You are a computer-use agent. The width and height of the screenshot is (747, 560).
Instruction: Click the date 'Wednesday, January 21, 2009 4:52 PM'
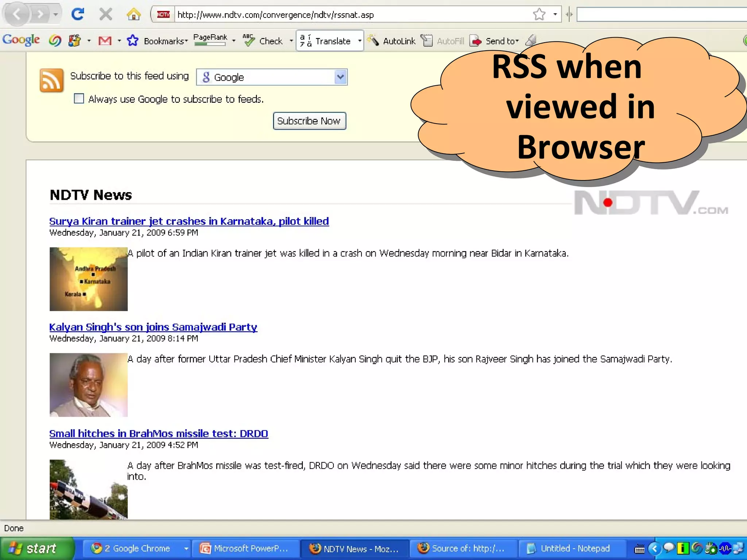click(x=124, y=445)
